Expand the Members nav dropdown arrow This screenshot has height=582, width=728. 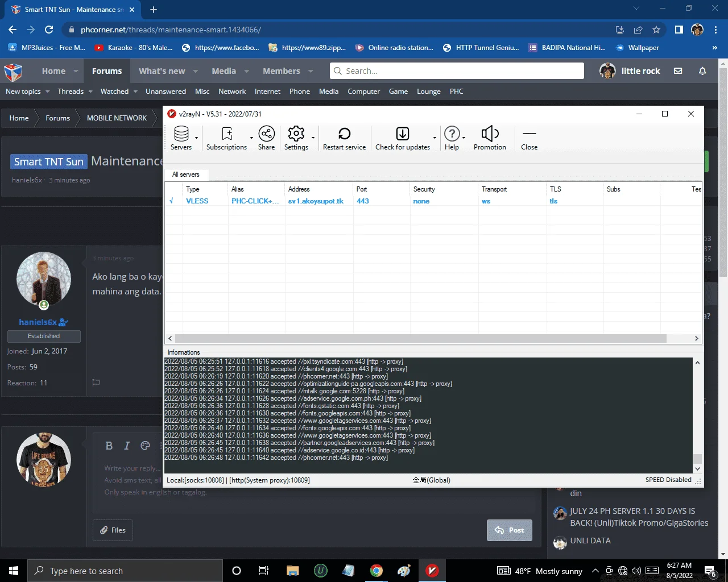click(x=311, y=71)
